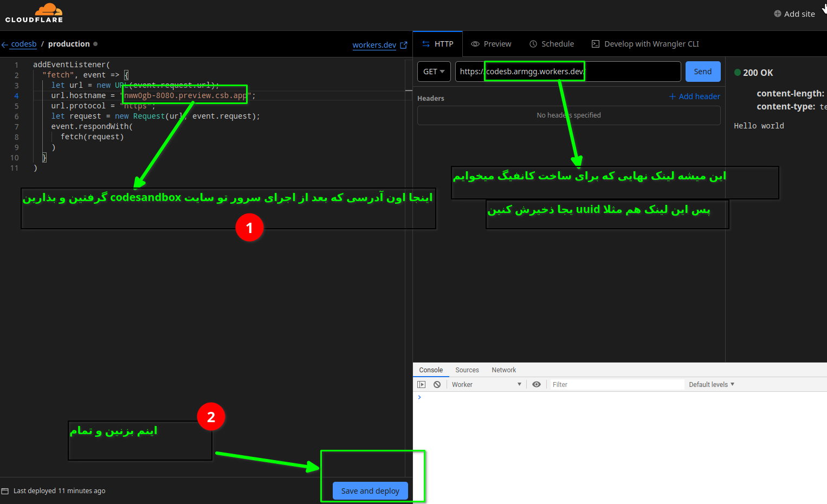This screenshot has width=827, height=504.
Task: Click the let request code line
Action: 156,116
